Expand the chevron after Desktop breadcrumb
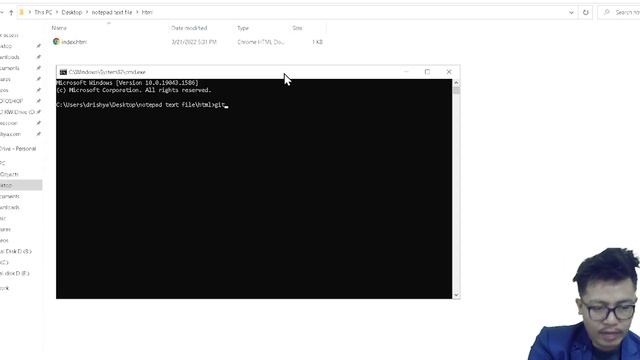 tap(87, 12)
